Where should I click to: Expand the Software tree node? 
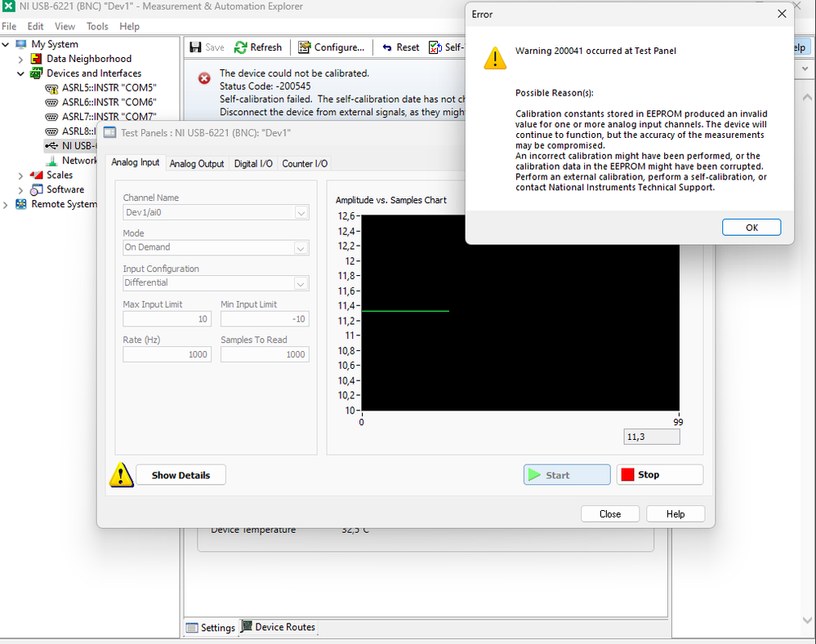coord(20,190)
